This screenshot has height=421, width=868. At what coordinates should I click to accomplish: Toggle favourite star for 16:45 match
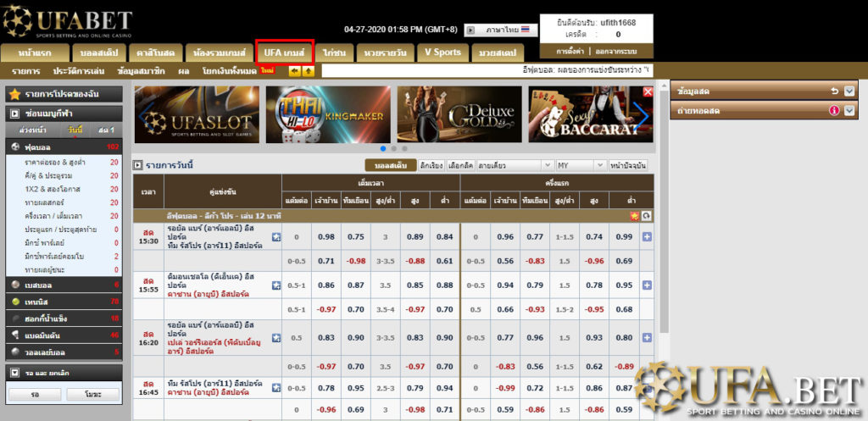click(x=276, y=388)
